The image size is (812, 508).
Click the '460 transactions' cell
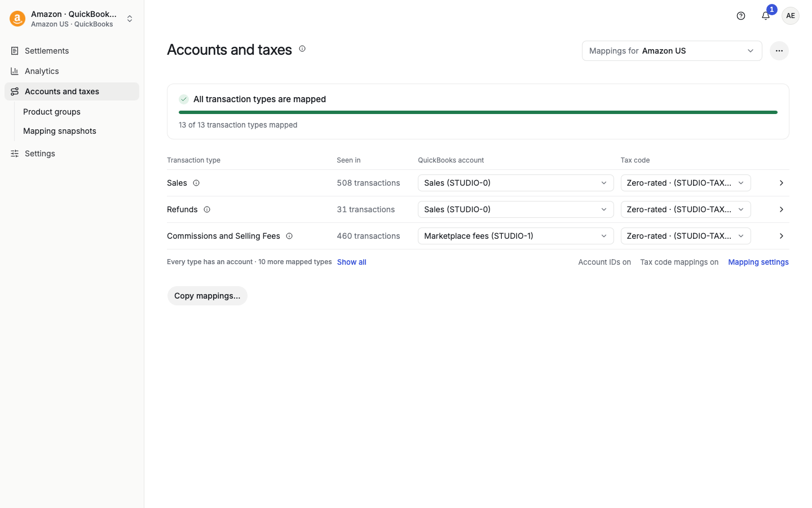(368, 236)
